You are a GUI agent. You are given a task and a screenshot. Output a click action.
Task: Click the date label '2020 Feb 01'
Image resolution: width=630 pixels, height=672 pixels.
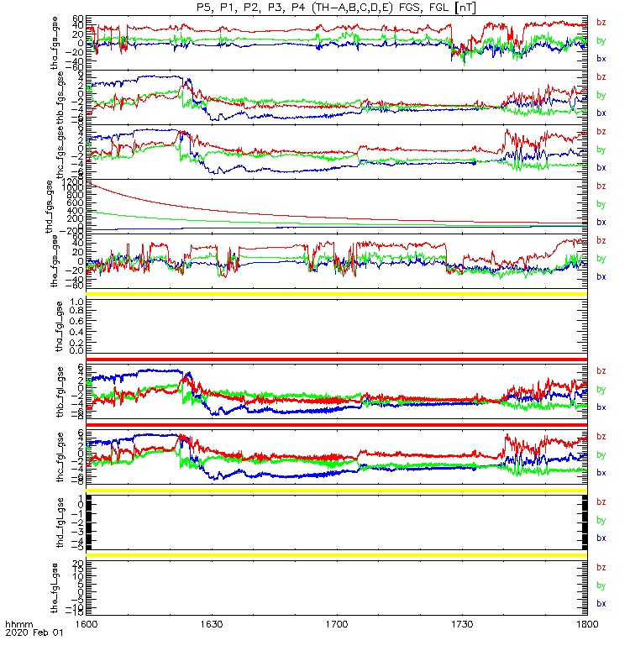pos(34,633)
